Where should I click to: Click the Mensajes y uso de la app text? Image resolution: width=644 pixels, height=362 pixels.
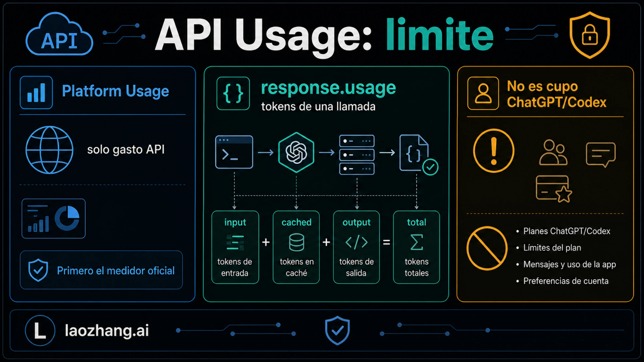click(x=570, y=264)
